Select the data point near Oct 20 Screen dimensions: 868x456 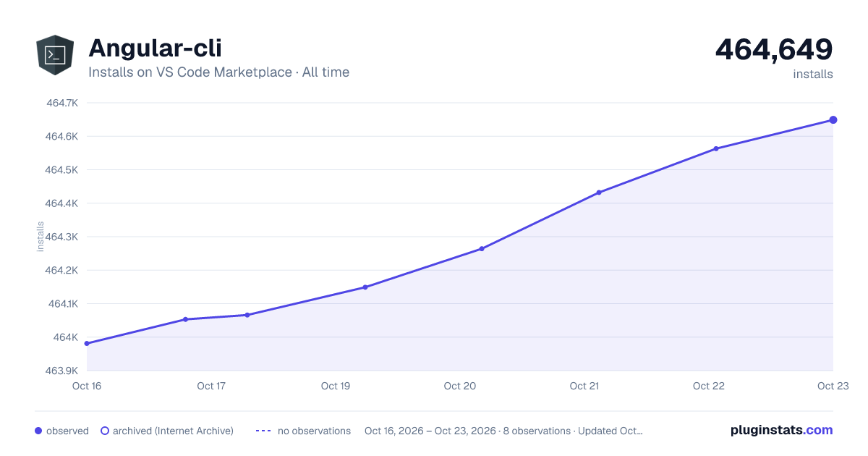click(482, 249)
